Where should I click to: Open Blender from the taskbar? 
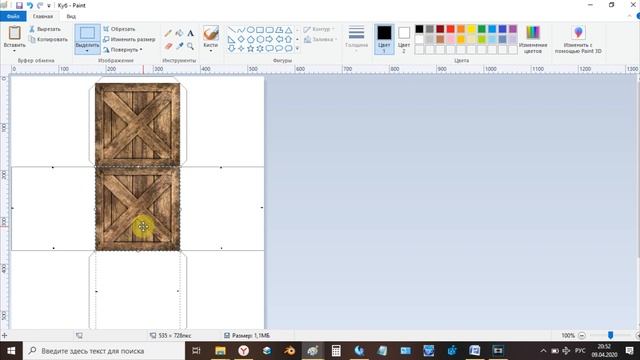[x=289, y=351]
